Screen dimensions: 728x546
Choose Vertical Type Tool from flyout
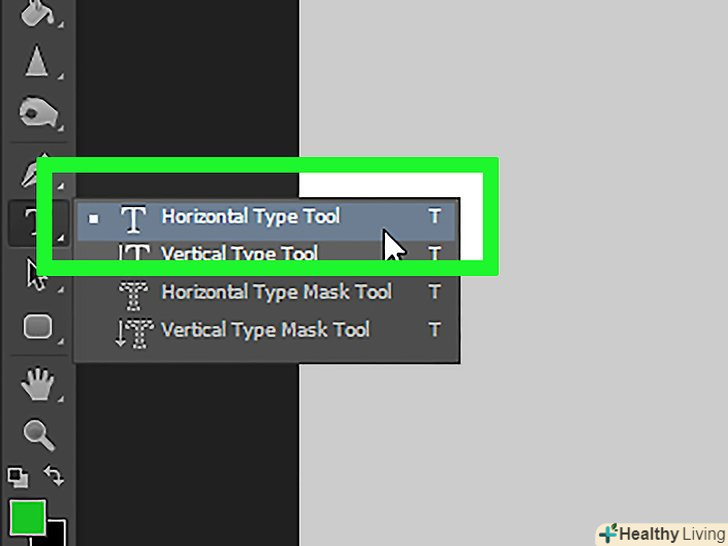pos(240,254)
